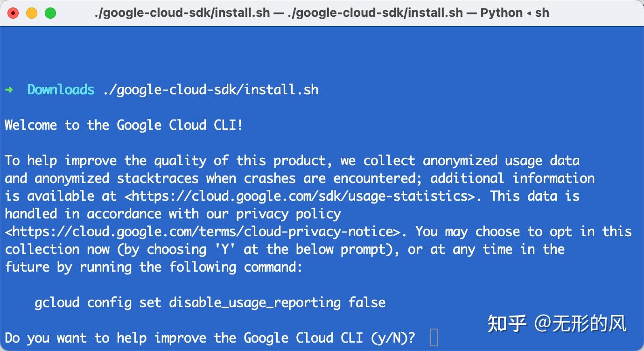This screenshot has width=644, height=351.
Task: Click the blinking terminal input cursor
Action: point(434,337)
